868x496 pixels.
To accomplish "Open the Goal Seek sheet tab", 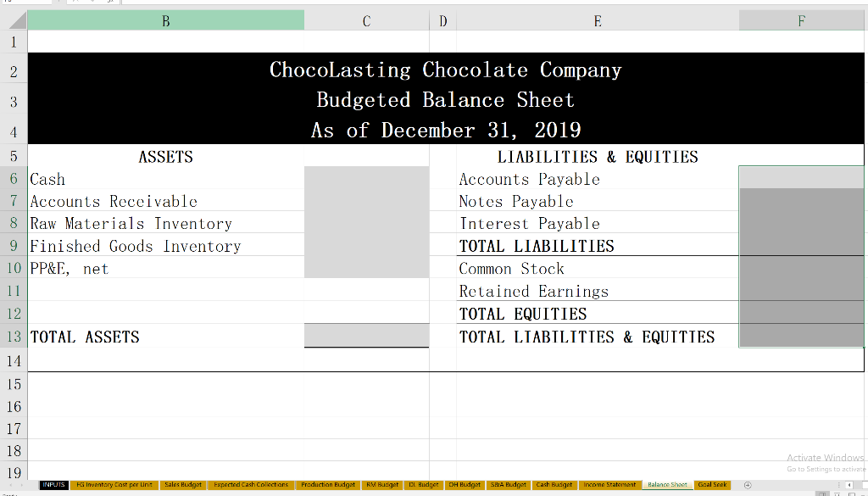I will (x=712, y=485).
